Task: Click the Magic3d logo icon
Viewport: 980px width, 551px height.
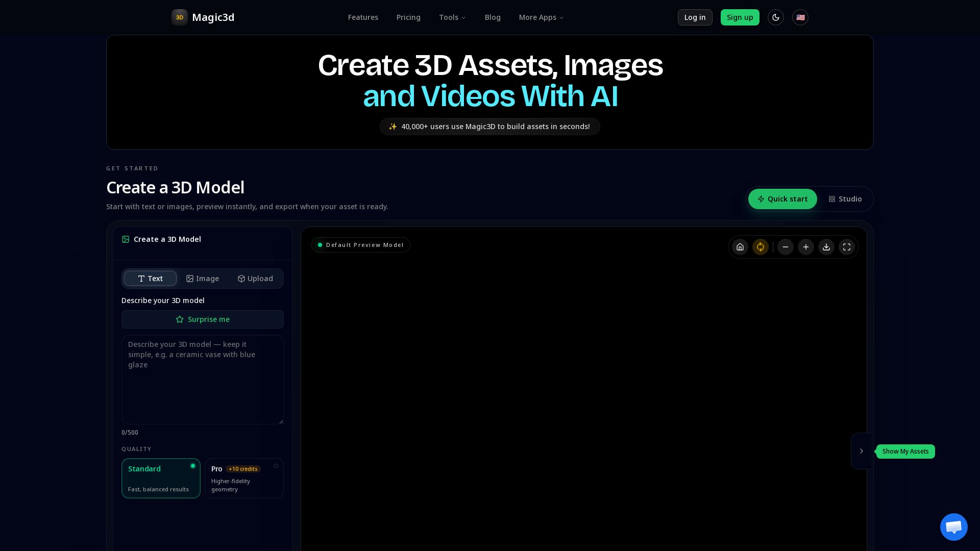Action: 180,17
